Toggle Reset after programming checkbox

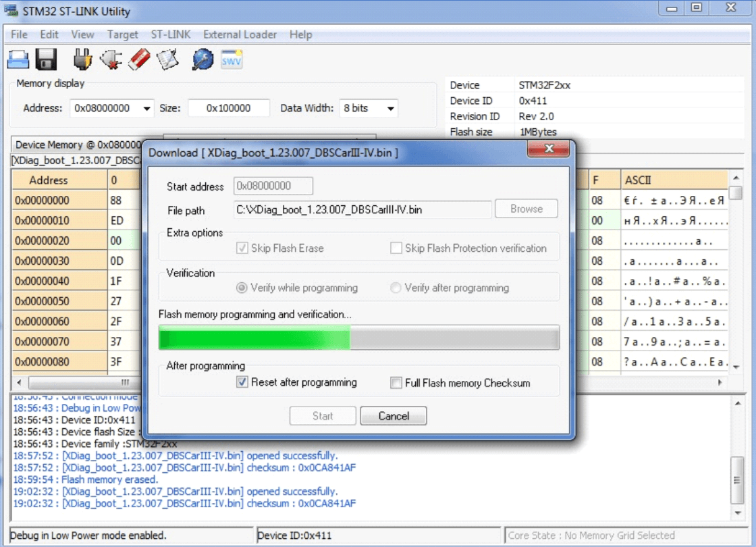242,382
